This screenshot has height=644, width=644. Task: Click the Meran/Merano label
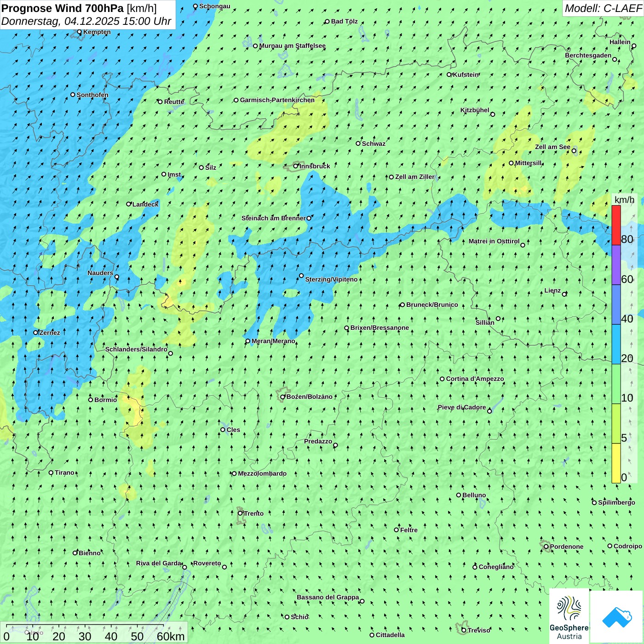(x=273, y=341)
